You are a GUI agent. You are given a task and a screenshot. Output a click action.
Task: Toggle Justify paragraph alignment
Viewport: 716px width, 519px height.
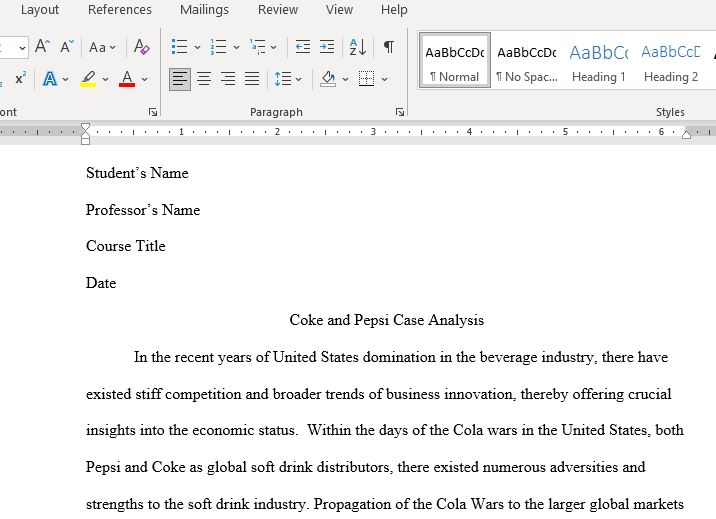pos(252,79)
